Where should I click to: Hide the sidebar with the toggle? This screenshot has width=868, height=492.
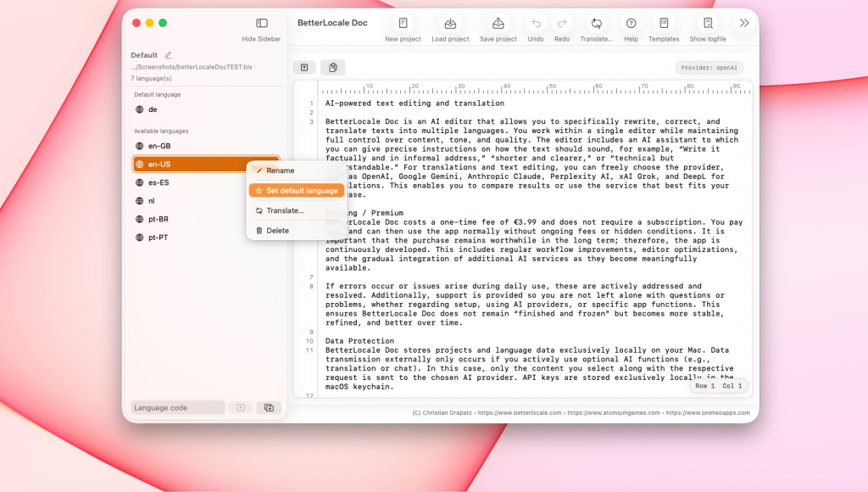tap(262, 24)
